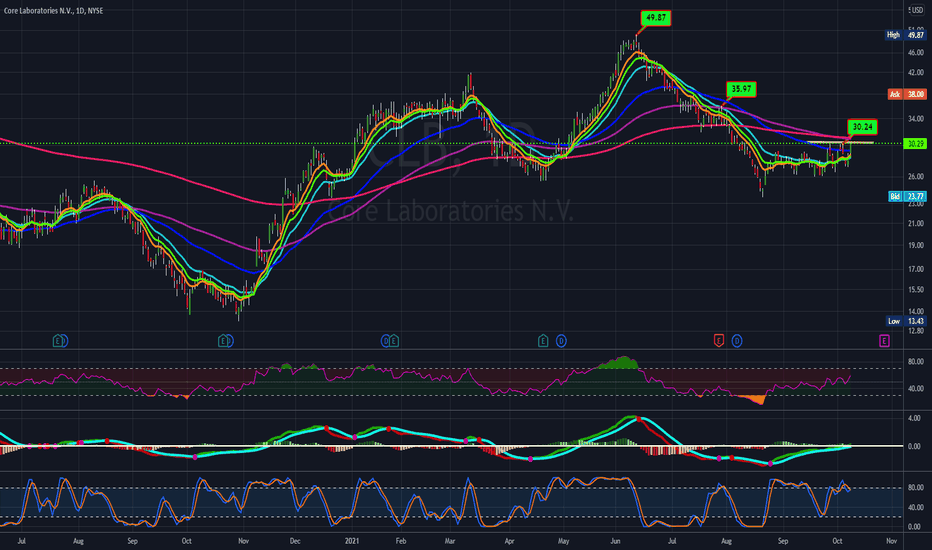Open the blue dividend marker near May
932x550 pixels.
coord(561,341)
